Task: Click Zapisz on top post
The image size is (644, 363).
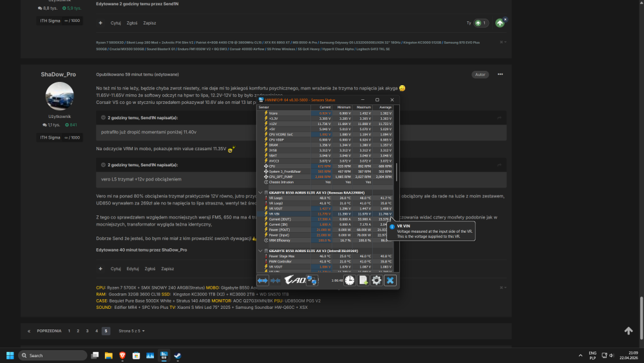Action: pos(149,23)
